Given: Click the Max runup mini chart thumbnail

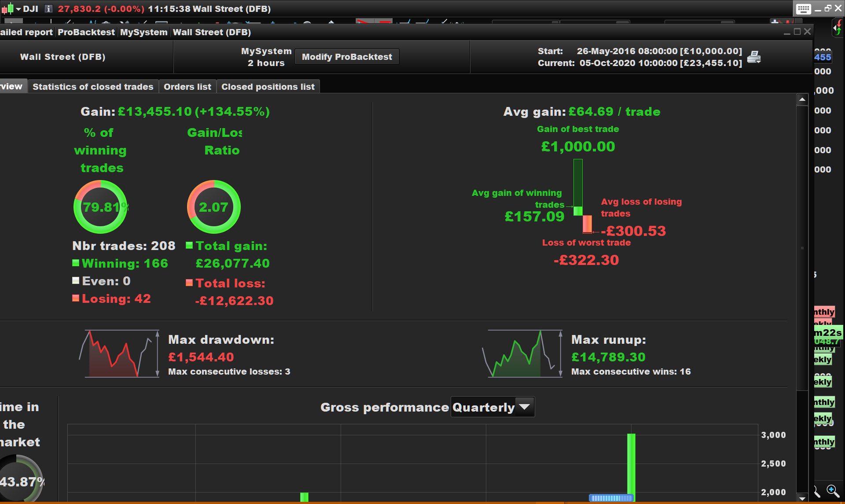Looking at the screenshot, I should point(522,354).
